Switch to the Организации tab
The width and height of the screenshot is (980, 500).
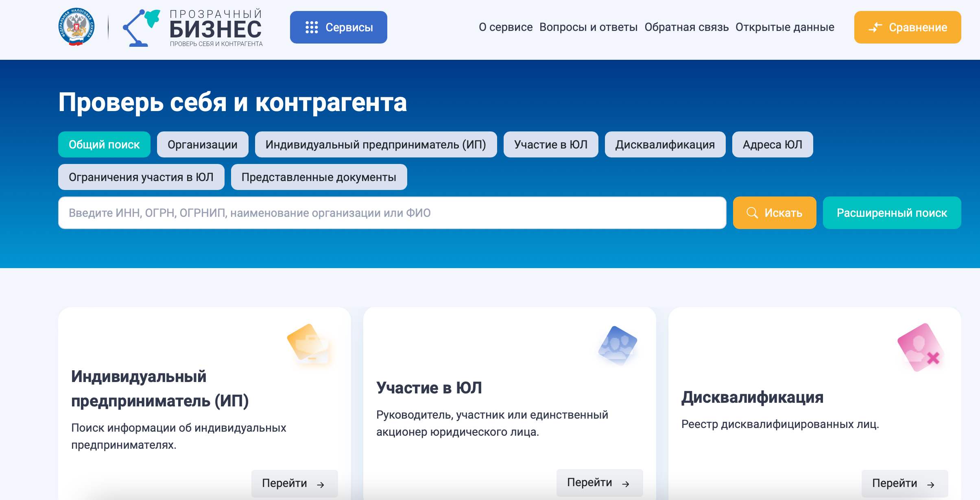tap(203, 144)
